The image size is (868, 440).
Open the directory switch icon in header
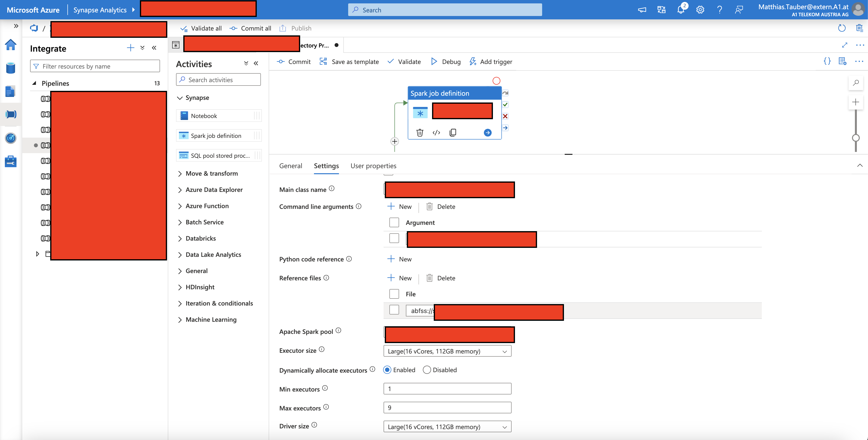[661, 10]
